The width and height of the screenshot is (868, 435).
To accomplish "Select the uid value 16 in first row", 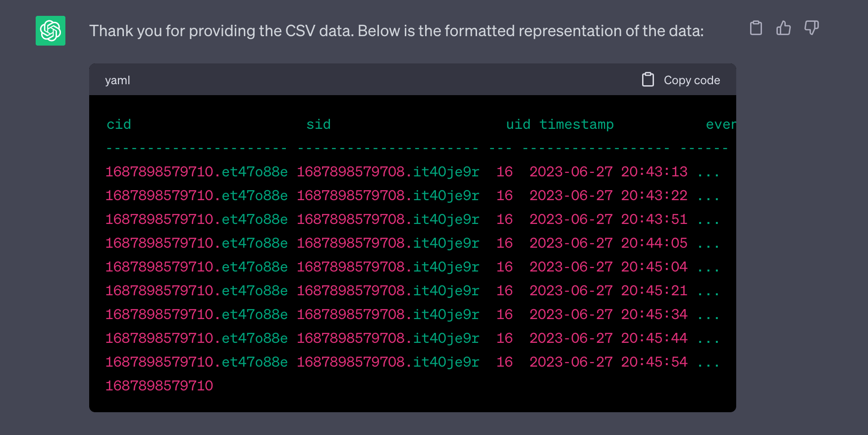I will point(504,171).
